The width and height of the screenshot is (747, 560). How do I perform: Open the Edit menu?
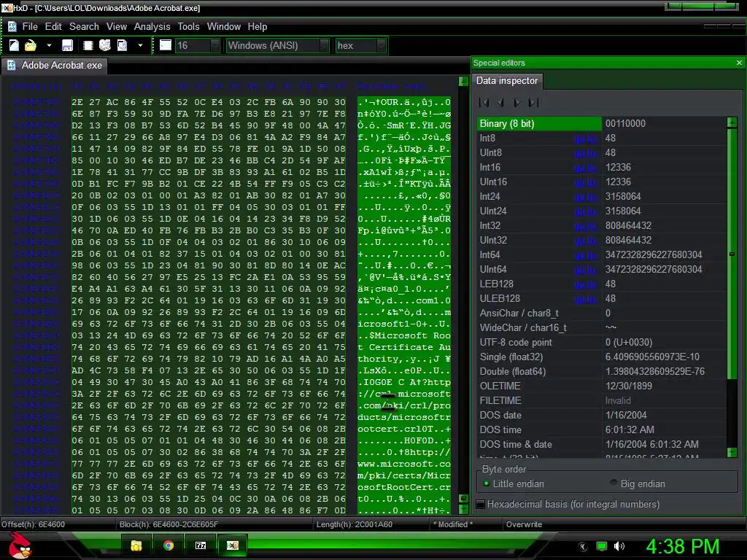[53, 27]
